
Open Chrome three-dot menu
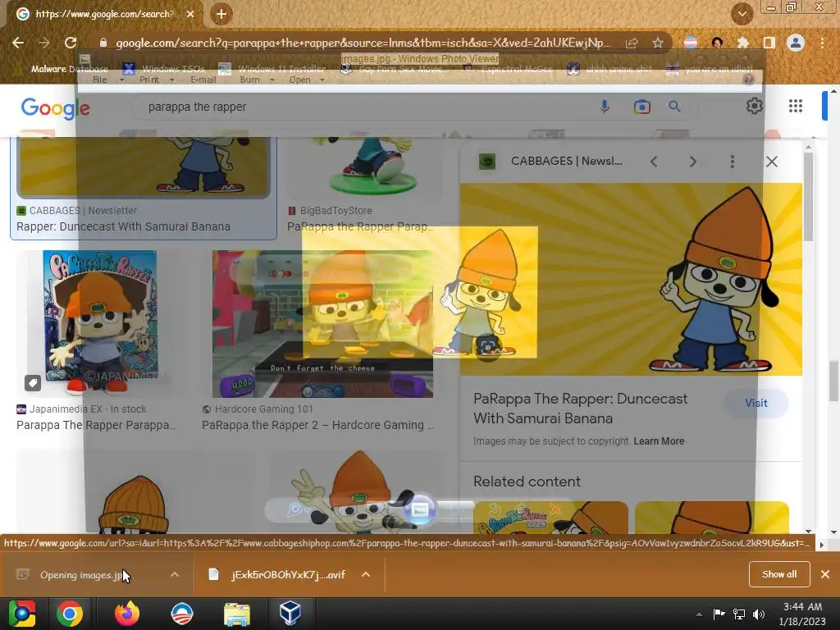tap(822, 43)
